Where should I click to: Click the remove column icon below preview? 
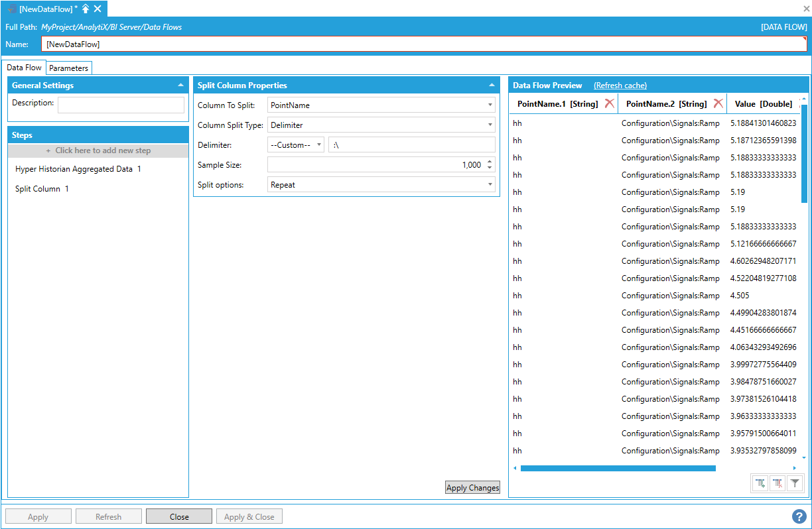tap(778, 484)
